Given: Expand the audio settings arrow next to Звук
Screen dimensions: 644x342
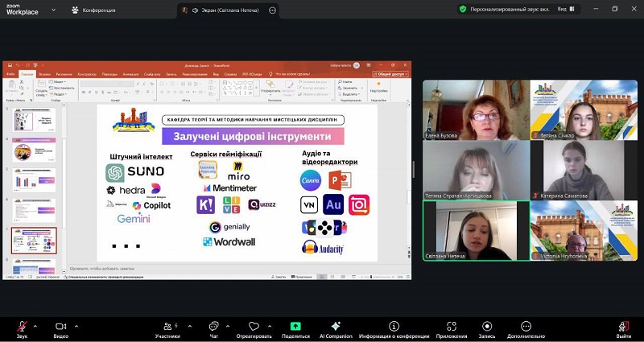Looking at the screenshot, I should tap(35, 326).
